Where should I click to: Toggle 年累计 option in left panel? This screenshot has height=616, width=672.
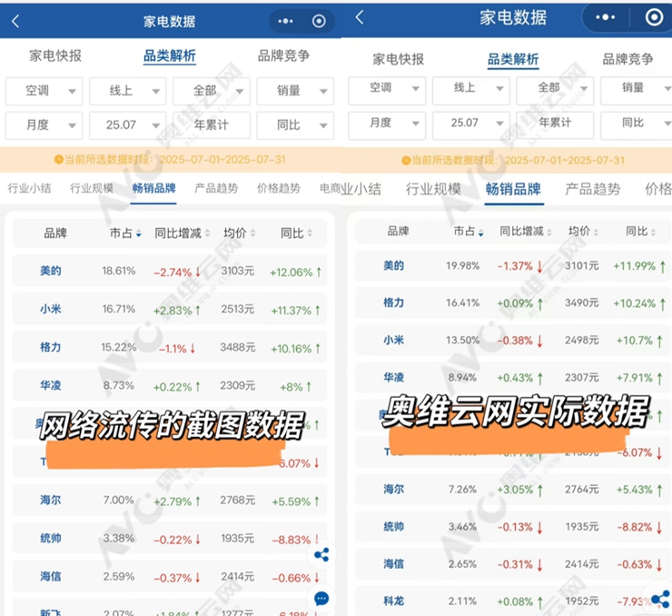[x=212, y=124]
